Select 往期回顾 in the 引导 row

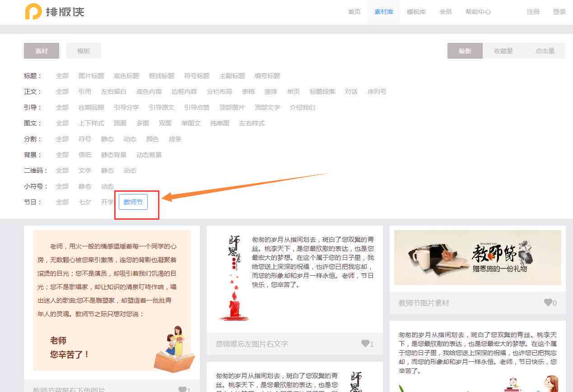pyautogui.click(x=91, y=107)
